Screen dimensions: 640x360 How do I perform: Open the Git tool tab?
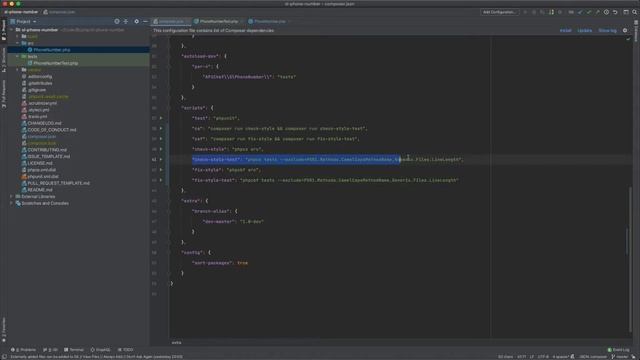tap(51, 350)
